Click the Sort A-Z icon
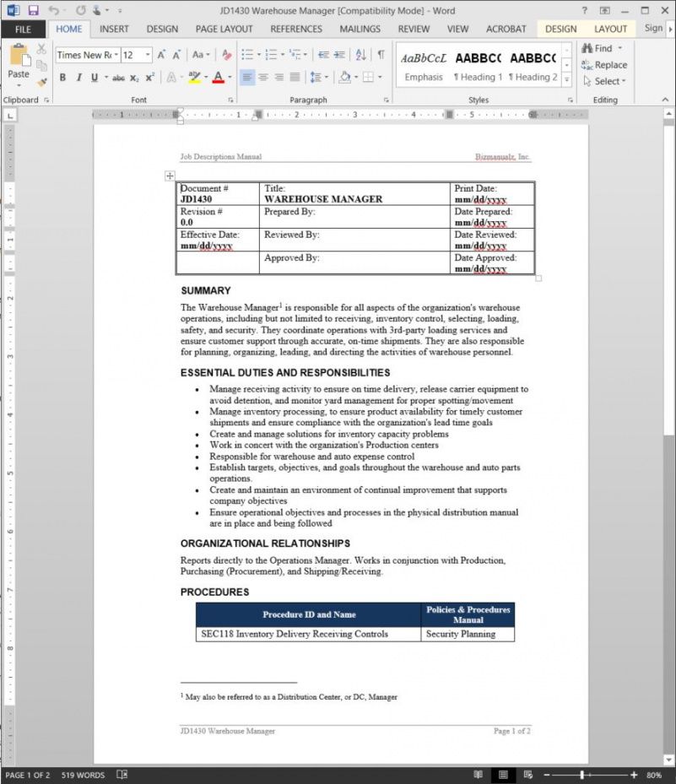This screenshot has width=676, height=784. point(360,55)
